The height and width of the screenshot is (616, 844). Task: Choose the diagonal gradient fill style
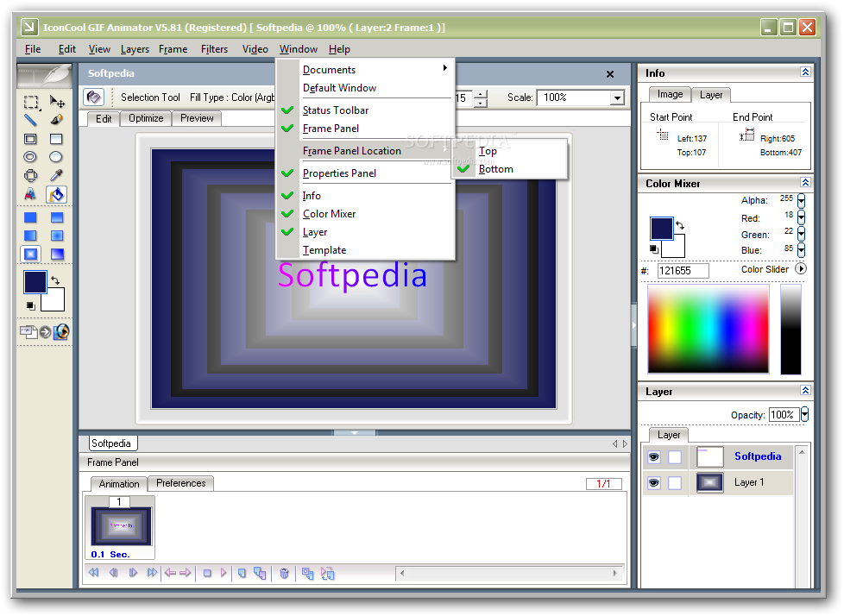[57, 254]
